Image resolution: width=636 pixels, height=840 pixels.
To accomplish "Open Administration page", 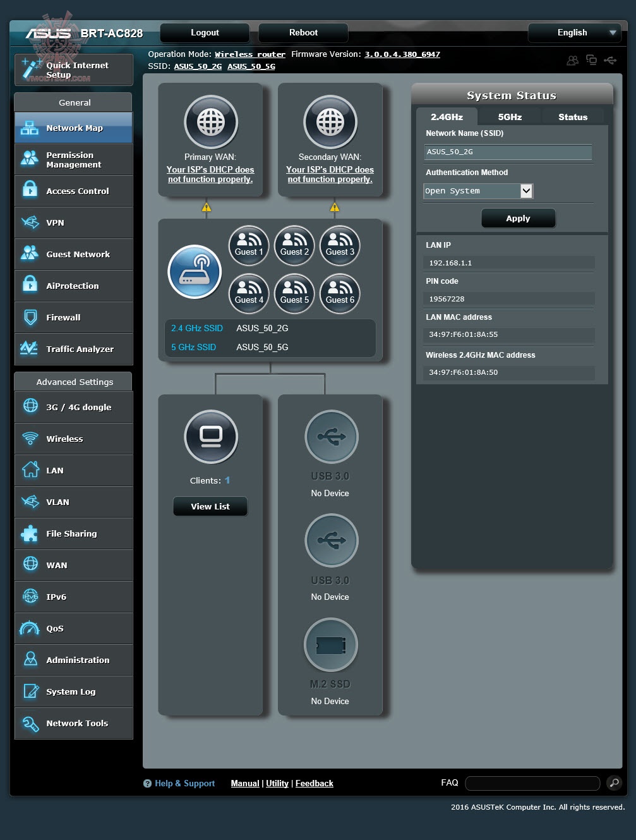I will pos(74,660).
